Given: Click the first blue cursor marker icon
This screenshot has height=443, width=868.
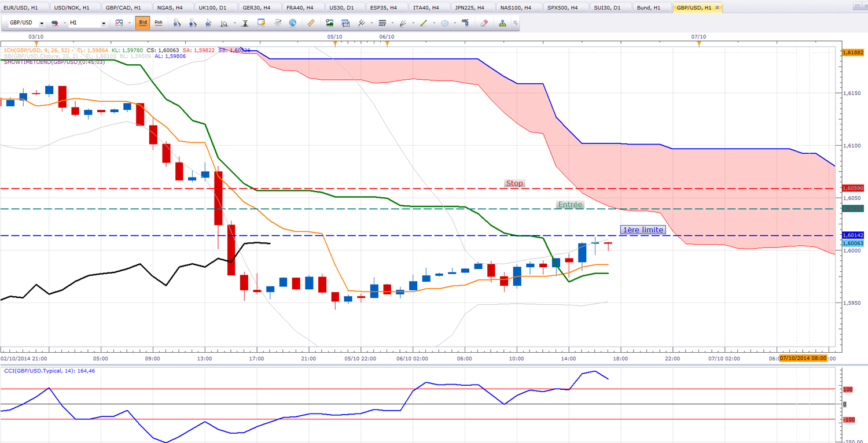Looking at the screenshot, I should pyautogui.click(x=177, y=23).
